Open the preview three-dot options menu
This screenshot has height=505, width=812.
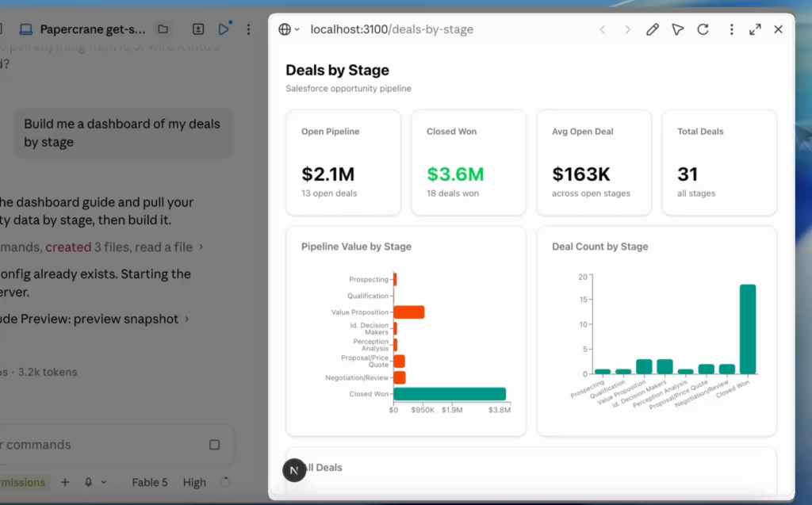coord(731,29)
